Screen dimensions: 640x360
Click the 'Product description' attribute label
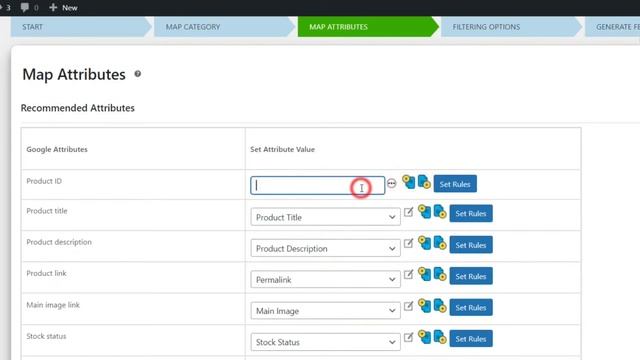(x=59, y=242)
